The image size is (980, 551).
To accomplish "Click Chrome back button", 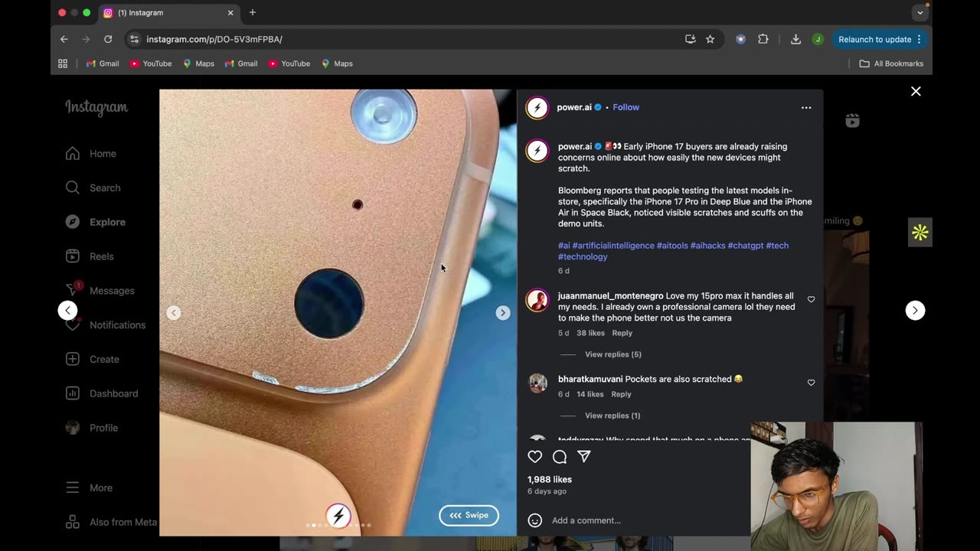I will tap(64, 39).
